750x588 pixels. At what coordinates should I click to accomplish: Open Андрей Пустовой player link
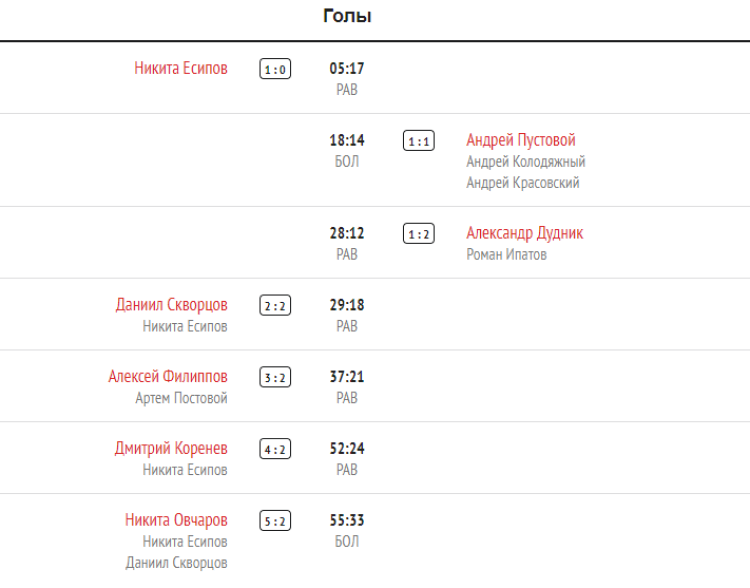click(x=521, y=140)
